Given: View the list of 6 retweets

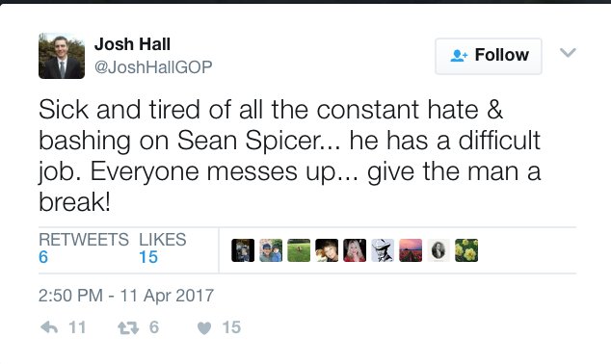Looking at the screenshot, I should point(84,248).
